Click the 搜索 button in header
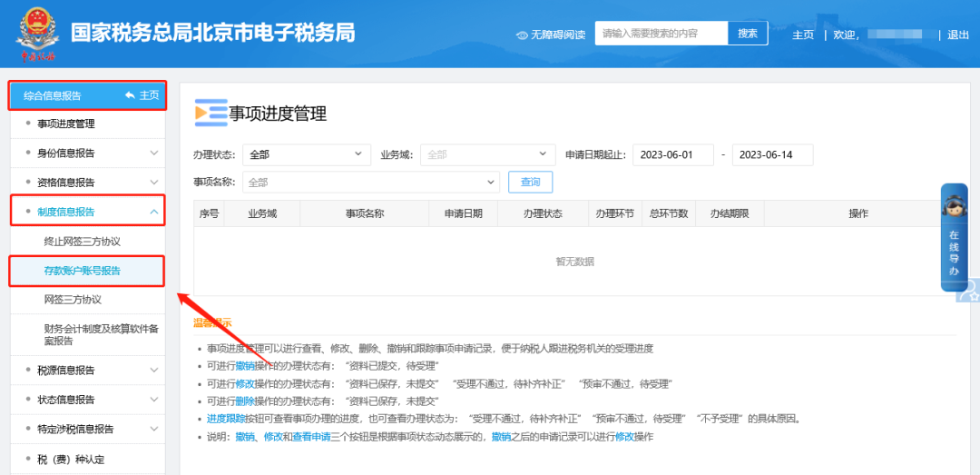This screenshot has height=475, width=980. point(747,34)
